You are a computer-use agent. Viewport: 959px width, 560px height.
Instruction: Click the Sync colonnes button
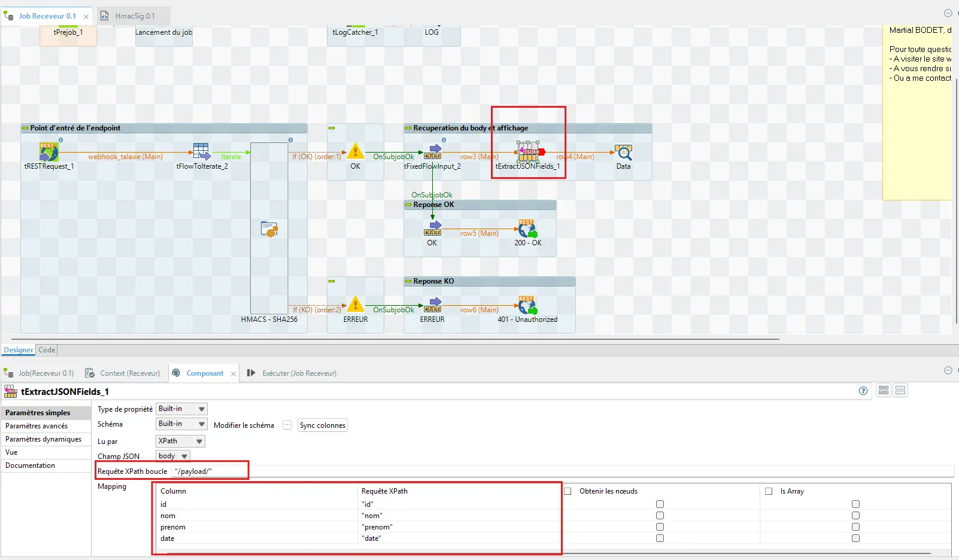pos(322,425)
